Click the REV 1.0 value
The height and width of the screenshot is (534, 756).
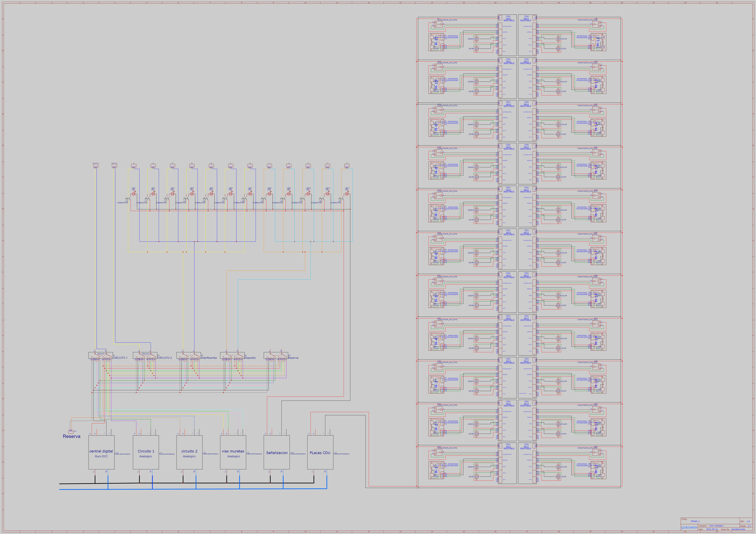(748, 522)
